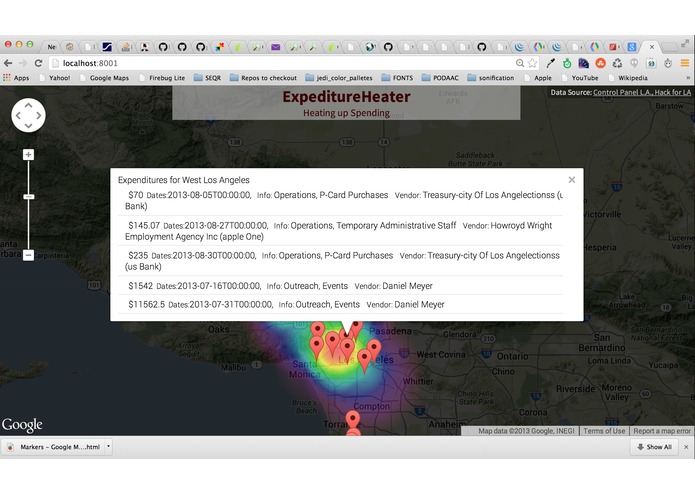This screenshot has height=494, width=695.
Task: Activate the eyedropper color picker extension
Action: click(x=551, y=63)
